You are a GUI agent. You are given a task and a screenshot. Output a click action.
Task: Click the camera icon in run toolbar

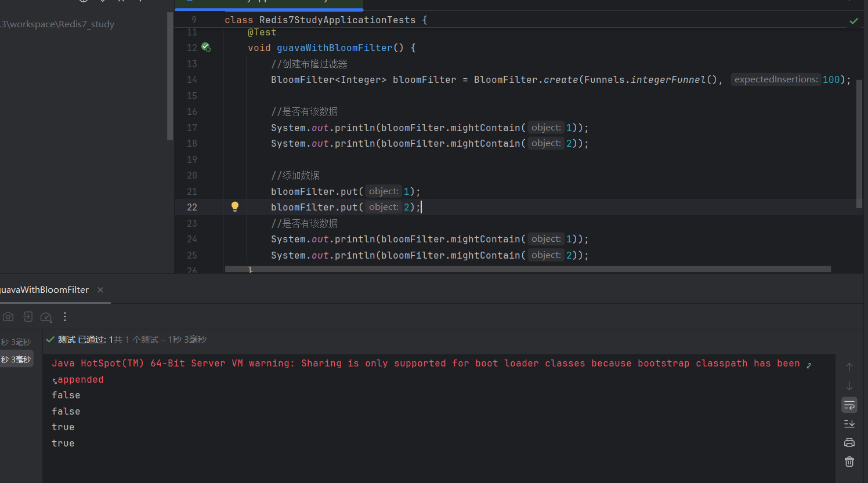[x=8, y=317]
